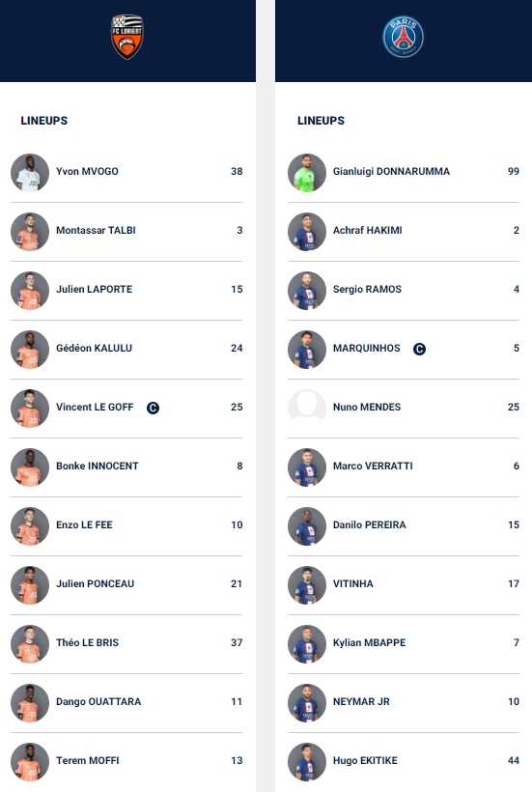This screenshot has width=532, height=792.
Task: Open Dango OUATTARA player name link
Action: click(98, 701)
